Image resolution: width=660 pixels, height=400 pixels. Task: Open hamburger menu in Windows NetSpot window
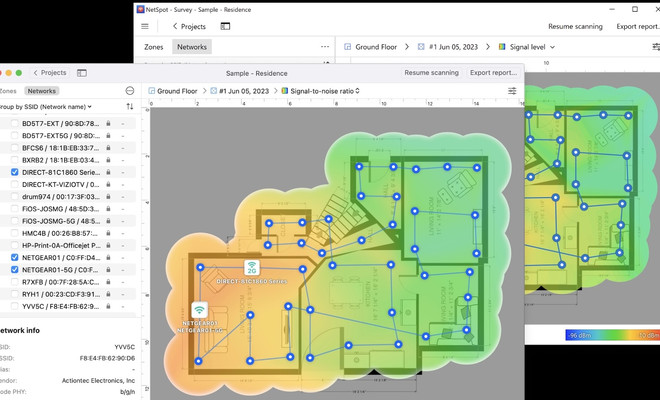click(145, 26)
